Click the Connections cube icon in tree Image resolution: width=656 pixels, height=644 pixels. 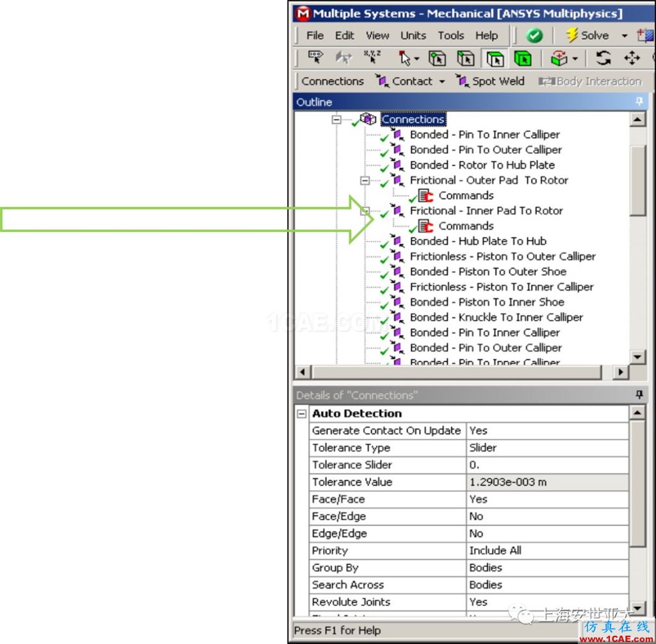tap(368, 119)
